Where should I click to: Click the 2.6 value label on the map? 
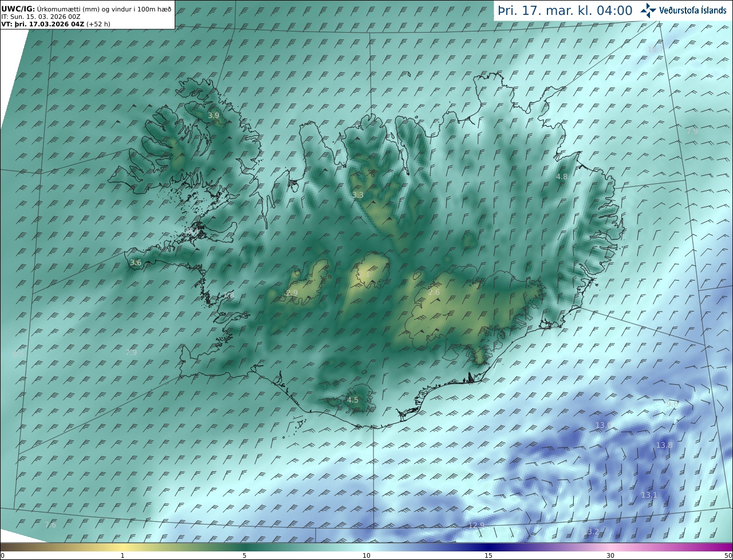click(x=434, y=293)
